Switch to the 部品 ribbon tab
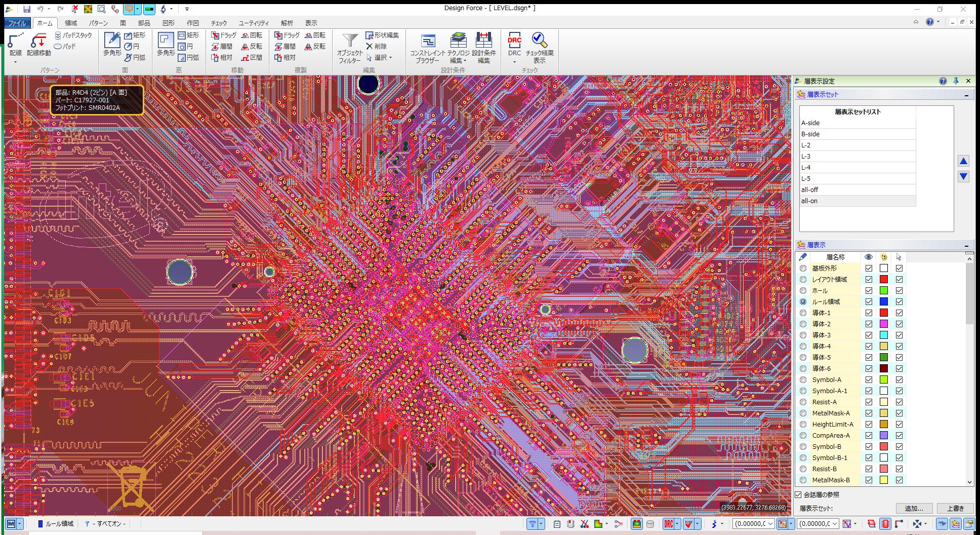980x535 pixels. [144, 23]
